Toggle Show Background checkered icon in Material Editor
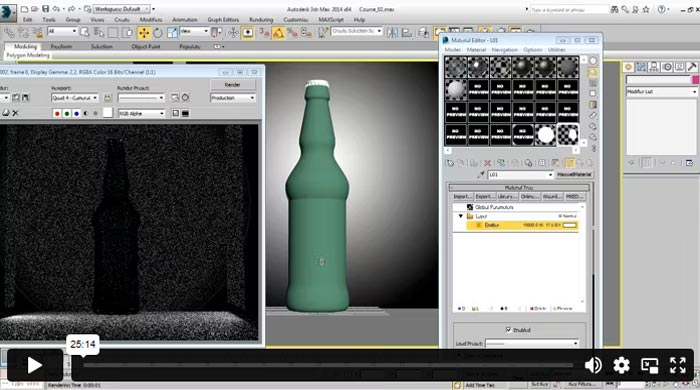The height and width of the screenshot is (390, 700). click(x=592, y=83)
